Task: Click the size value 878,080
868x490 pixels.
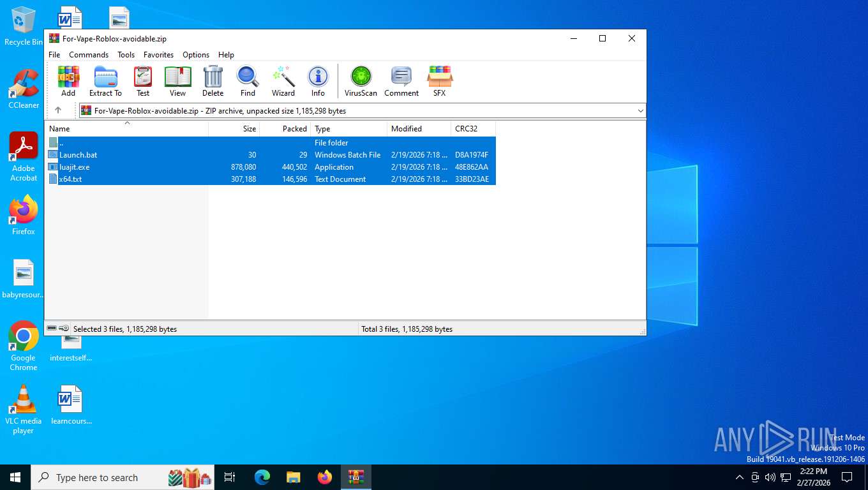Action: (243, 167)
